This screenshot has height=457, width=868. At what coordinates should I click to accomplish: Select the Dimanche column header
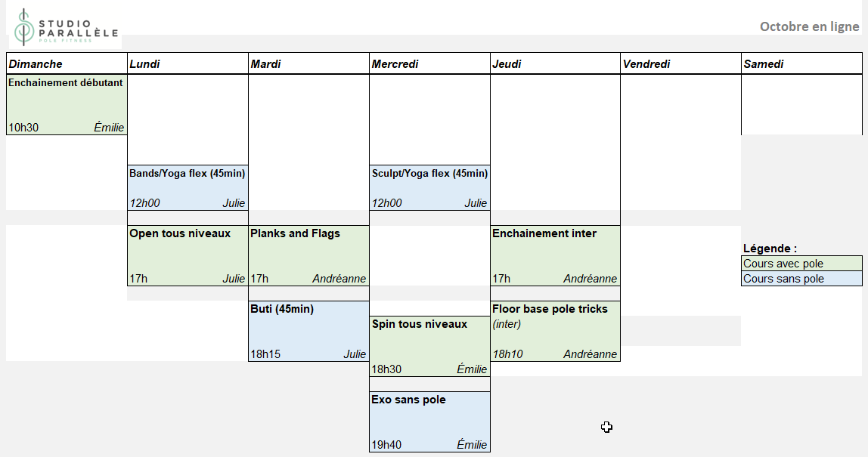[x=67, y=64]
